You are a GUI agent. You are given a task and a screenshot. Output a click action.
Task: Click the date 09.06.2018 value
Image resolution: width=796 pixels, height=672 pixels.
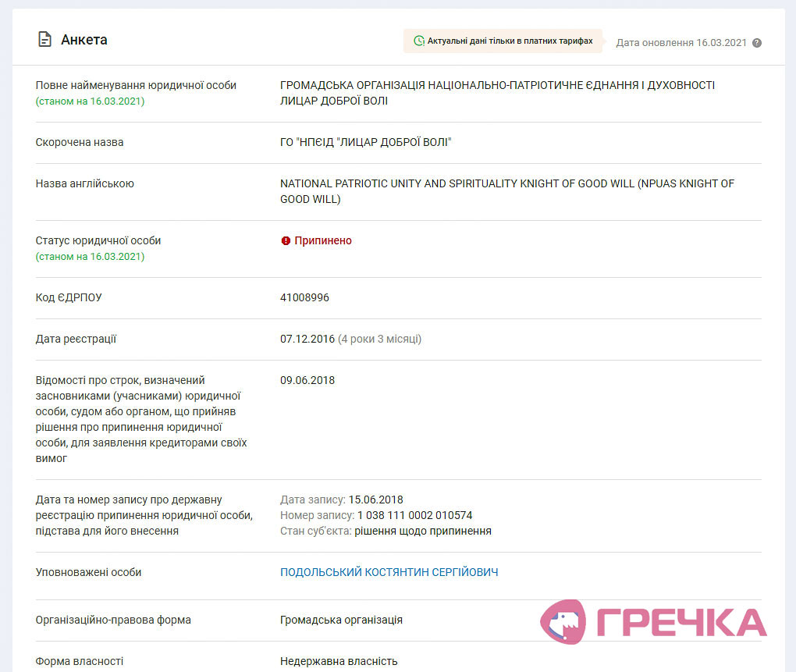[x=307, y=380]
